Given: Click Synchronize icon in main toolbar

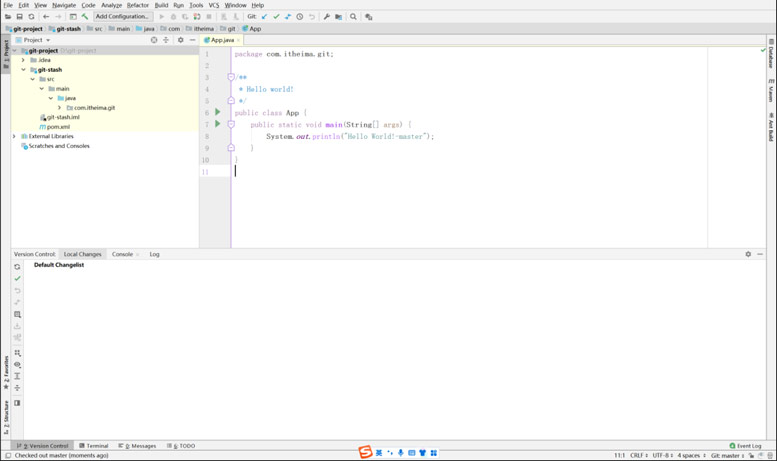Looking at the screenshot, I should point(31,17).
